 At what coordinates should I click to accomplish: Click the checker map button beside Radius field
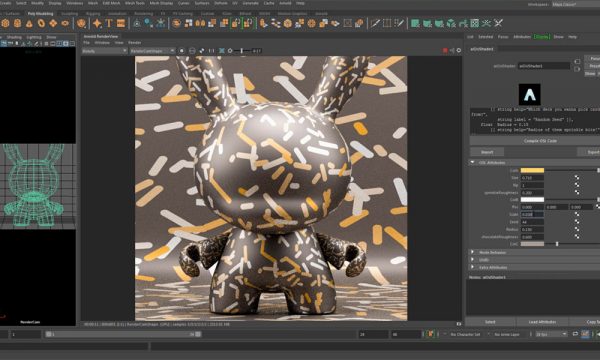577,230
